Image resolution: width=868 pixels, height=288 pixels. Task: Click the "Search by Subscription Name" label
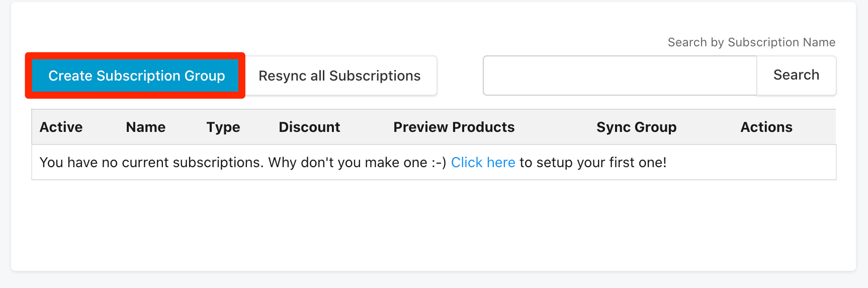click(x=751, y=42)
